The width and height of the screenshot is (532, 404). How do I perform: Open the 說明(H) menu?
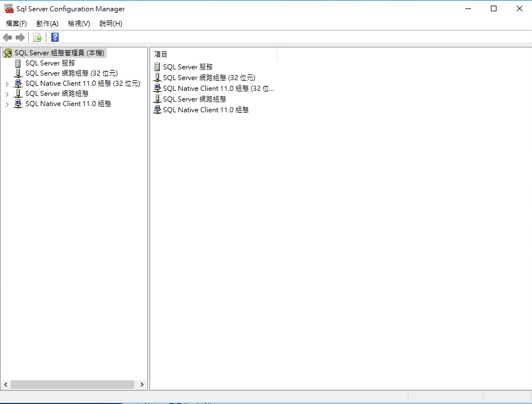(111, 23)
